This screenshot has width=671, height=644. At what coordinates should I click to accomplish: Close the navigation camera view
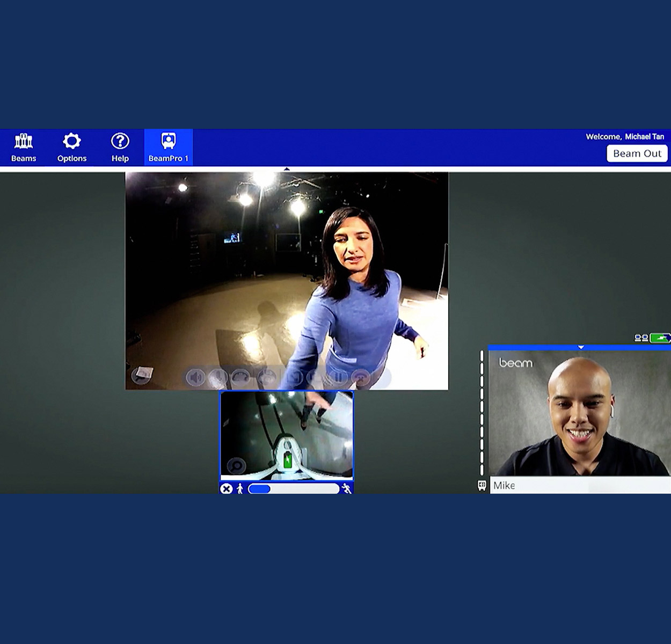click(x=227, y=489)
